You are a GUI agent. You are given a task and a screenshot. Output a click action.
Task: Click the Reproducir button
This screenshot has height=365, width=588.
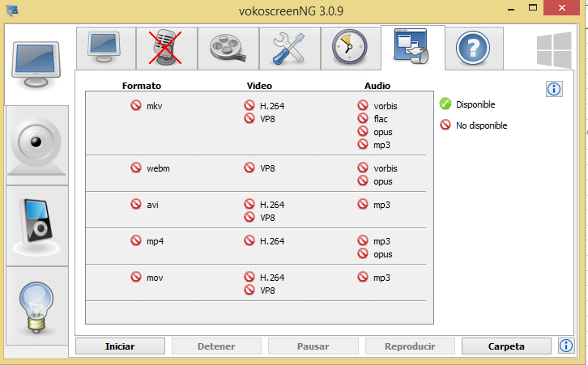click(410, 346)
